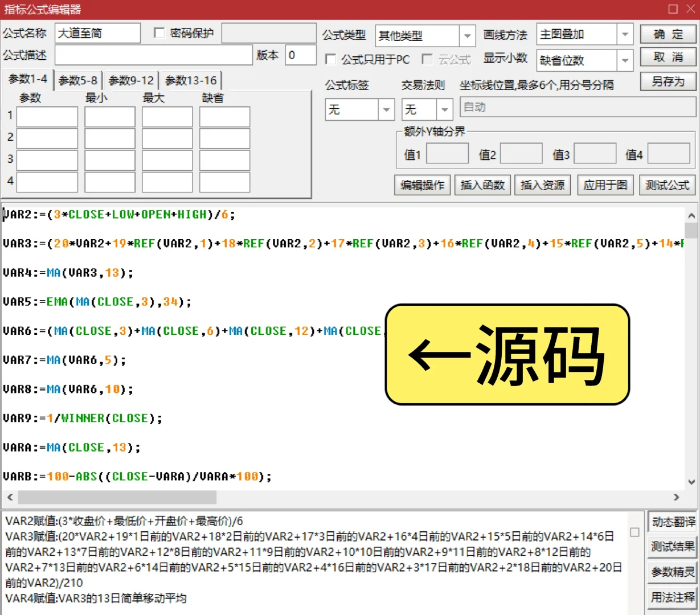Toggle small checkbox beside translation pane
This screenshot has height=615, width=700.
pos(634,532)
